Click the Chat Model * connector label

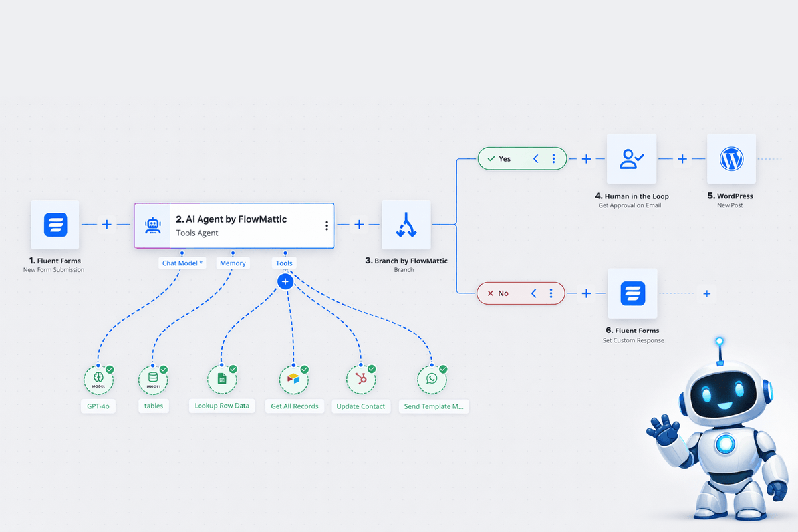coord(183,263)
